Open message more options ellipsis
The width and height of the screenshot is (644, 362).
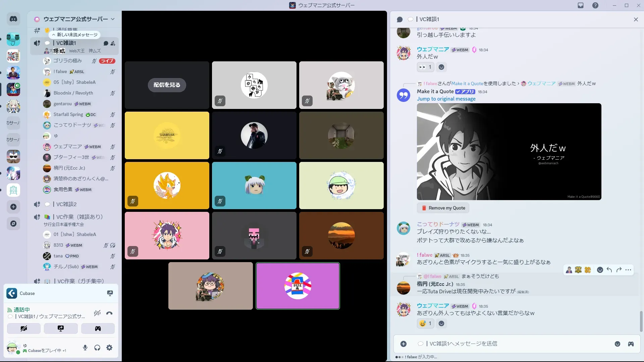point(628,270)
